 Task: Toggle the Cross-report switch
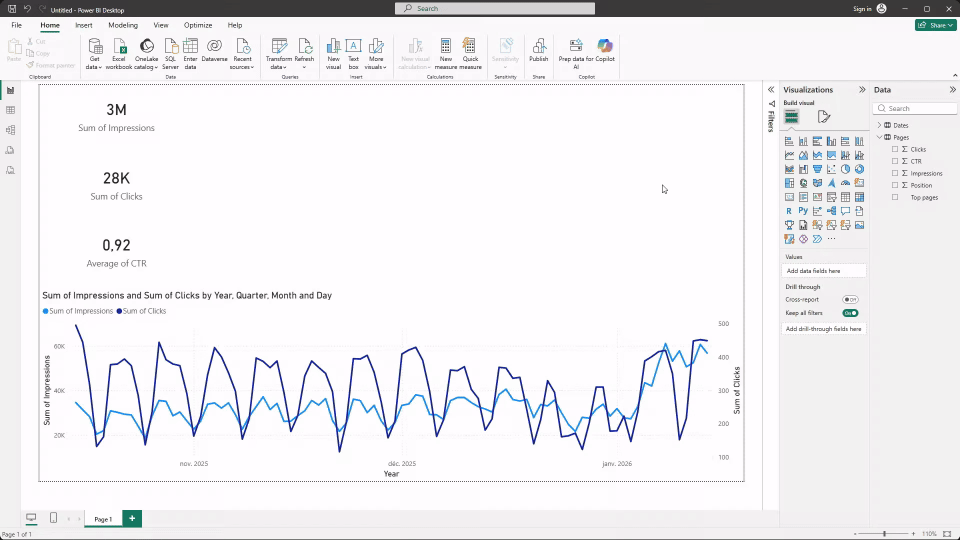(850, 299)
